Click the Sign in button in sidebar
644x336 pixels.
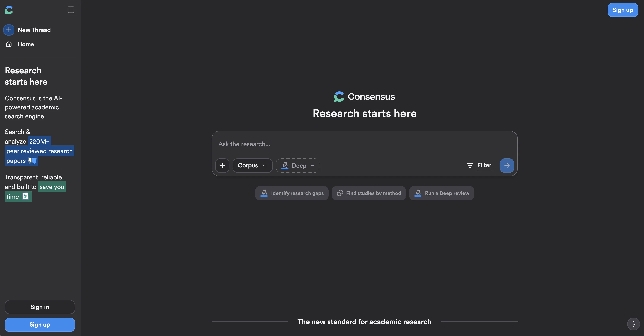40,307
